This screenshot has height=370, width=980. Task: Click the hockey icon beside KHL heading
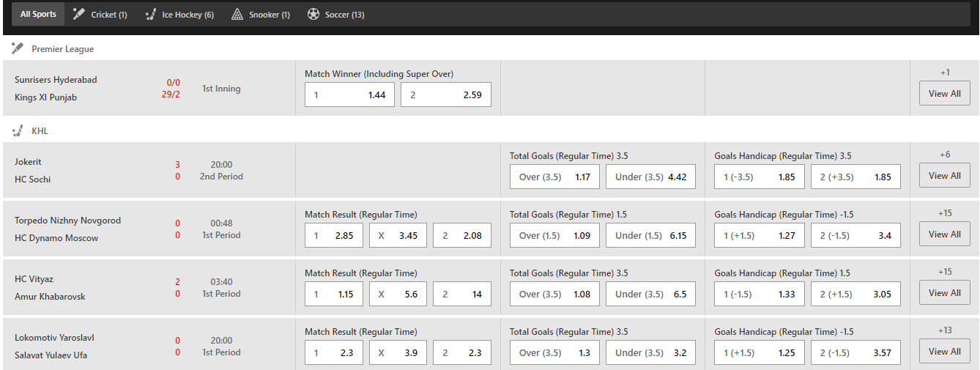click(18, 130)
